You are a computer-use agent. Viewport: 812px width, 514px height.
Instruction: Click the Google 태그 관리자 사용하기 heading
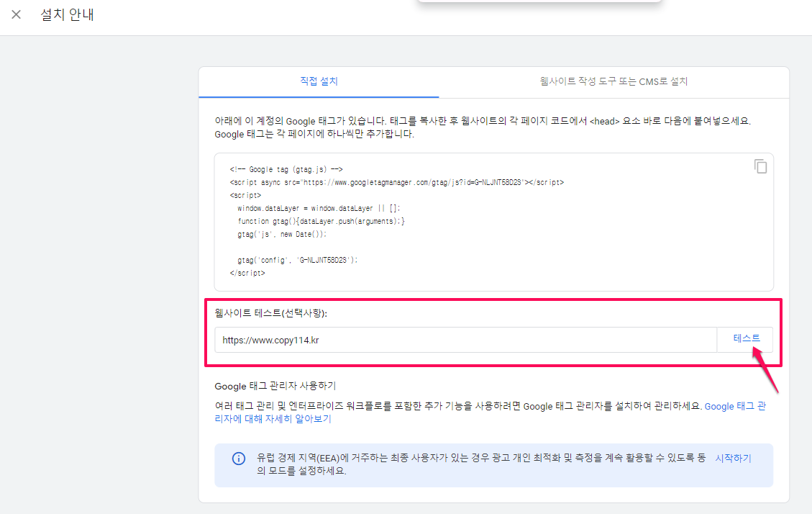pos(275,386)
